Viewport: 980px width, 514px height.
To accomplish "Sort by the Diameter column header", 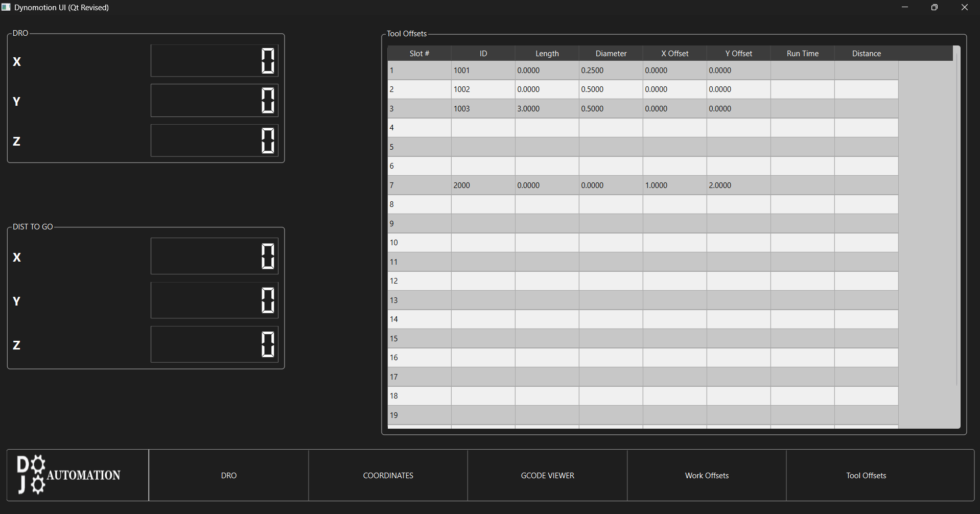I will 611,54.
